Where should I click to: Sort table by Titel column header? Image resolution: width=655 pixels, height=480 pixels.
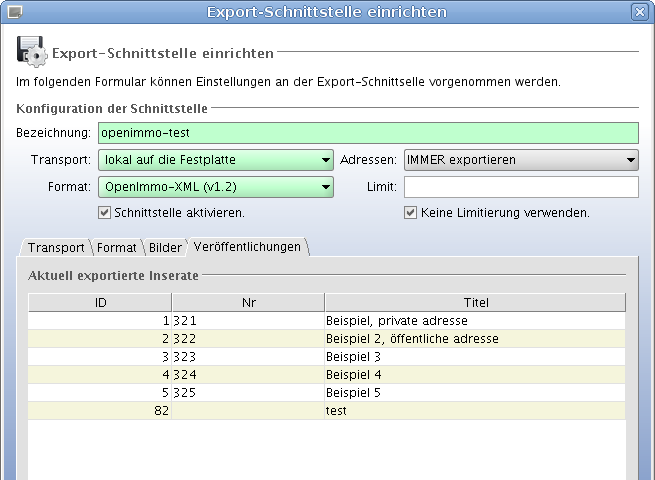475,302
